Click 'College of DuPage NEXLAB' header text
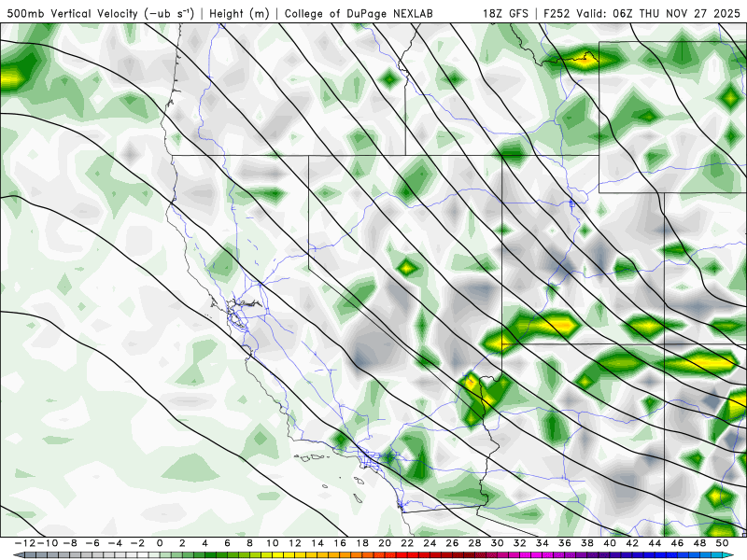Screen dimensions: 747x560 [359, 14]
